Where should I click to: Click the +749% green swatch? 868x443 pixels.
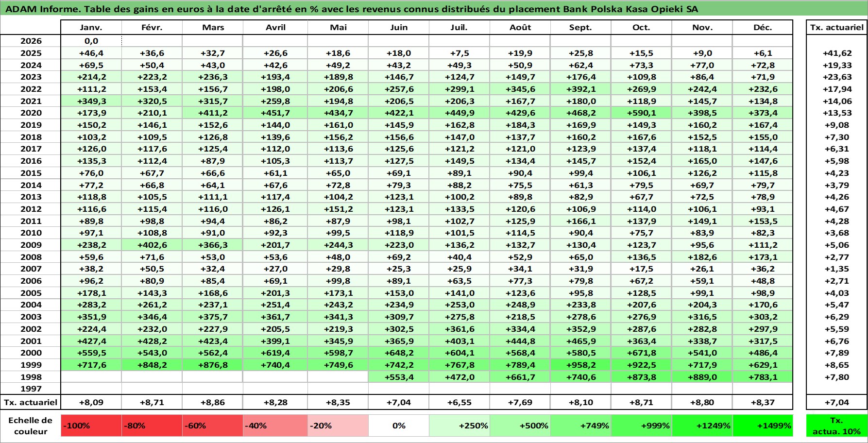[581, 426]
